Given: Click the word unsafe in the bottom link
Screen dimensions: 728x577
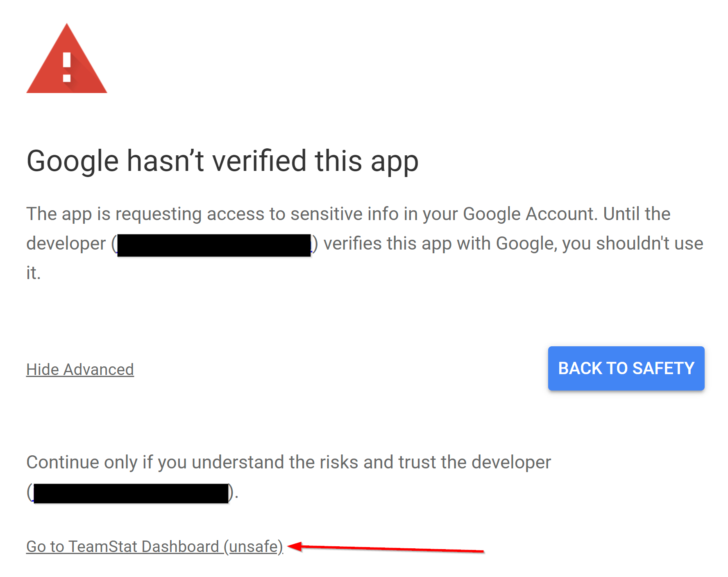Looking at the screenshot, I should [x=254, y=547].
